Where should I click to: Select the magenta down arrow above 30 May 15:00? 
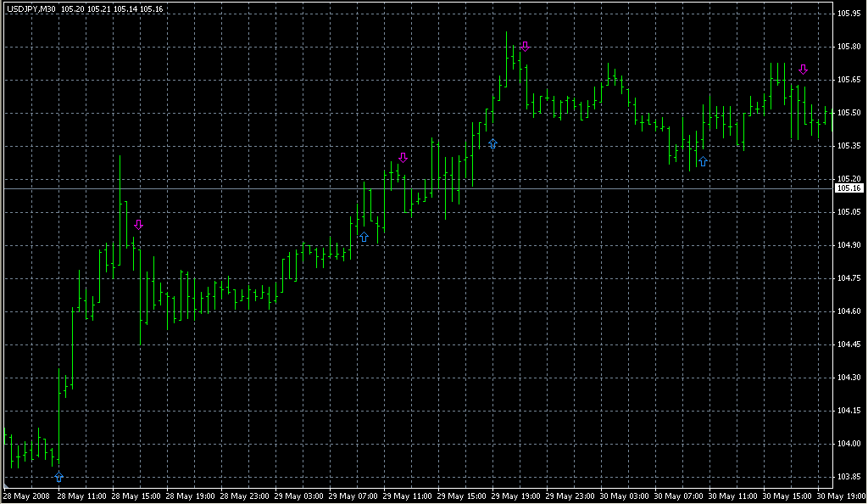point(804,70)
